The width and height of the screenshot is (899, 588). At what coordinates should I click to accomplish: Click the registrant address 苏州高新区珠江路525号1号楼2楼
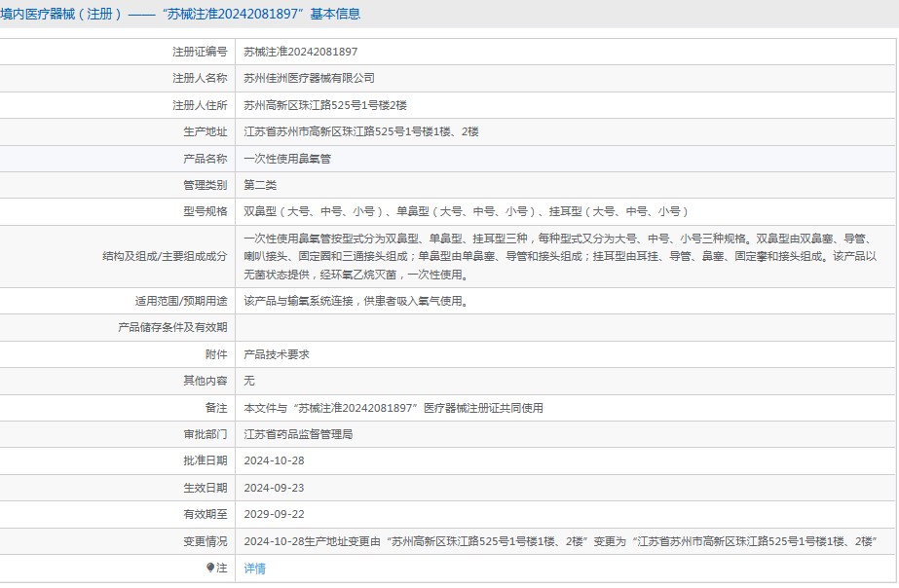pyautogui.click(x=325, y=105)
